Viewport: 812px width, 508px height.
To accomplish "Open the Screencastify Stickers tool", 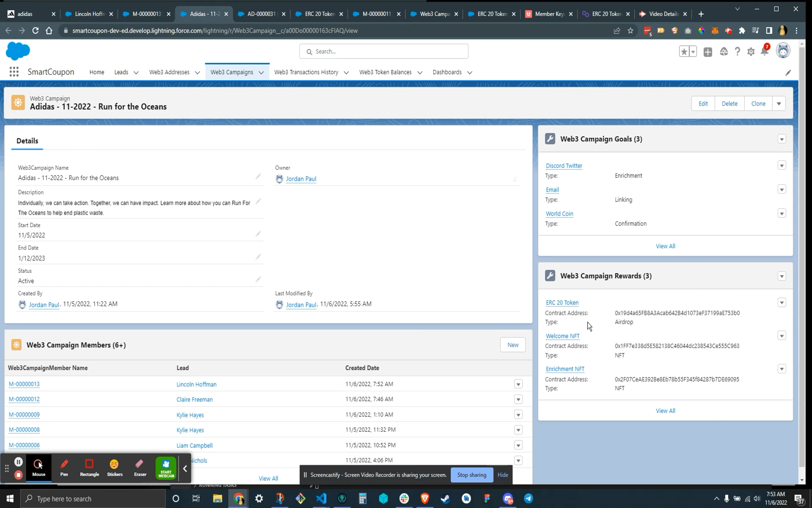I will 115,468.
